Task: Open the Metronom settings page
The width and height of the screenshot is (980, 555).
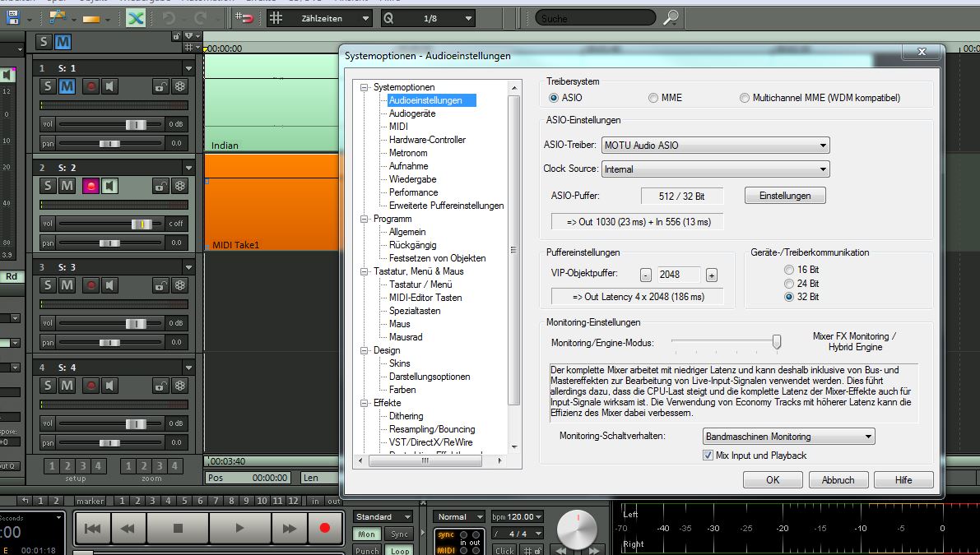Action: [408, 153]
